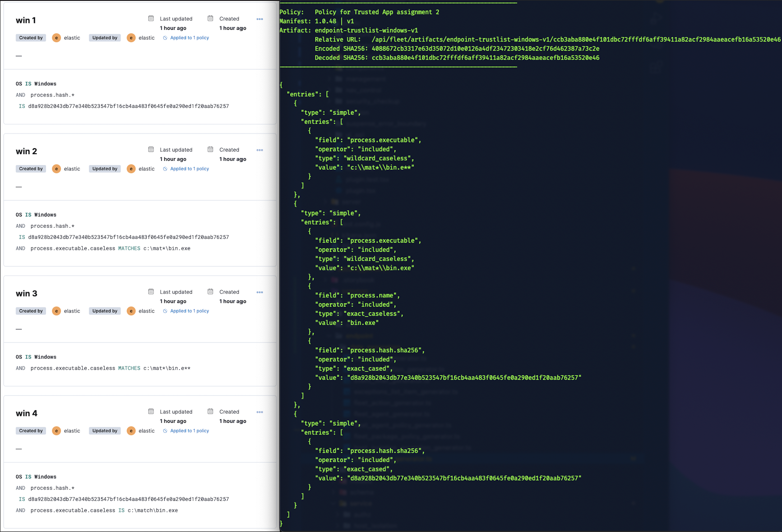The image size is (782, 532).
Task: Click Updated by elastic avatar on win 3
Action: pos(131,311)
